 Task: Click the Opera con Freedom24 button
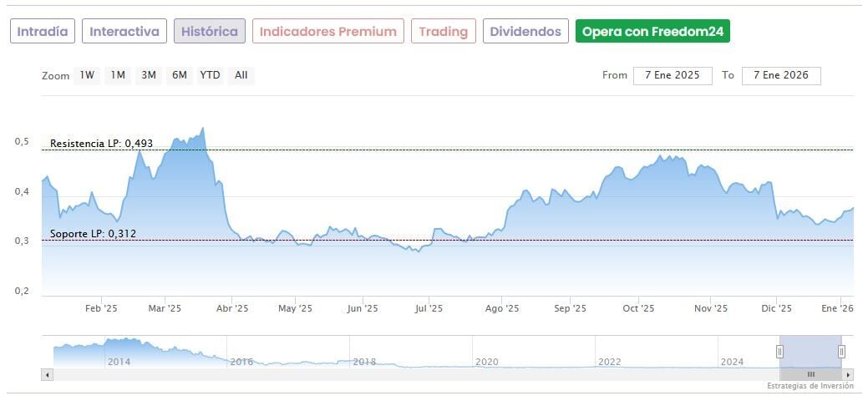pyautogui.click(x=653, y=32)
